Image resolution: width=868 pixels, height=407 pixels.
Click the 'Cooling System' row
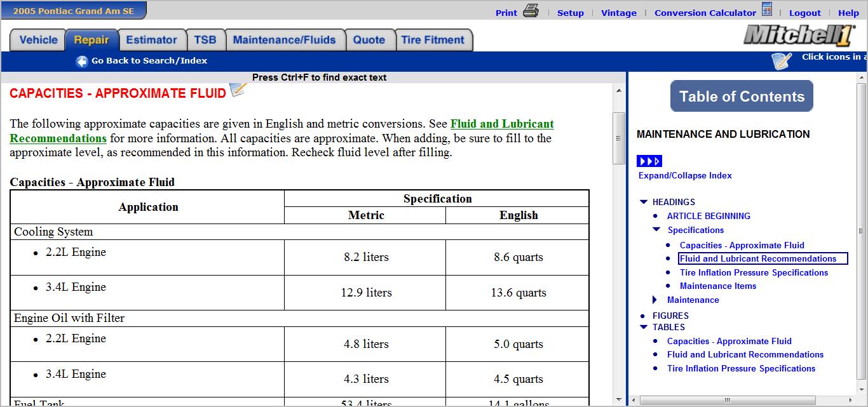tap(300, 232)
